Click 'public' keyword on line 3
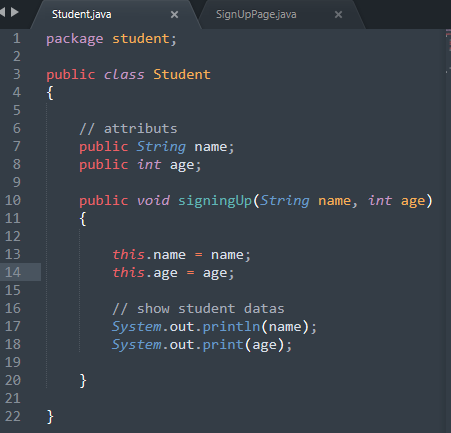451x433 pixels. pyautogui.click(x=71, y=75)
